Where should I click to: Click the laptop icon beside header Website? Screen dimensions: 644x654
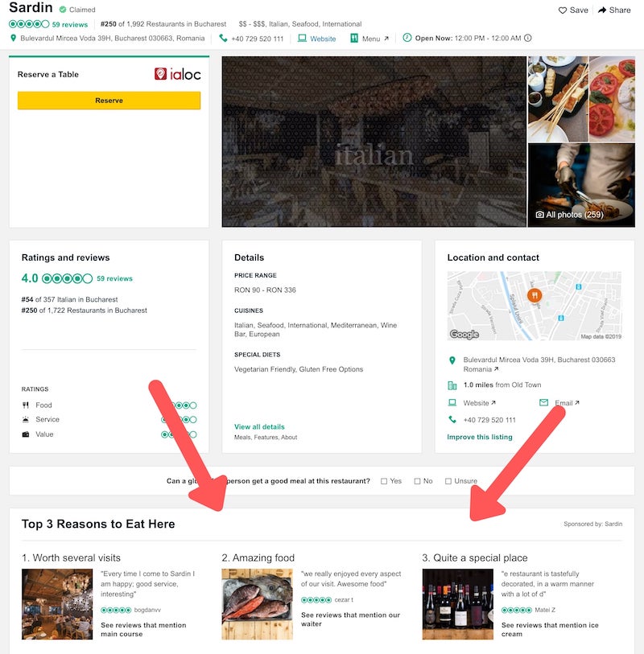pyautogui.click(x=302, y=39)
